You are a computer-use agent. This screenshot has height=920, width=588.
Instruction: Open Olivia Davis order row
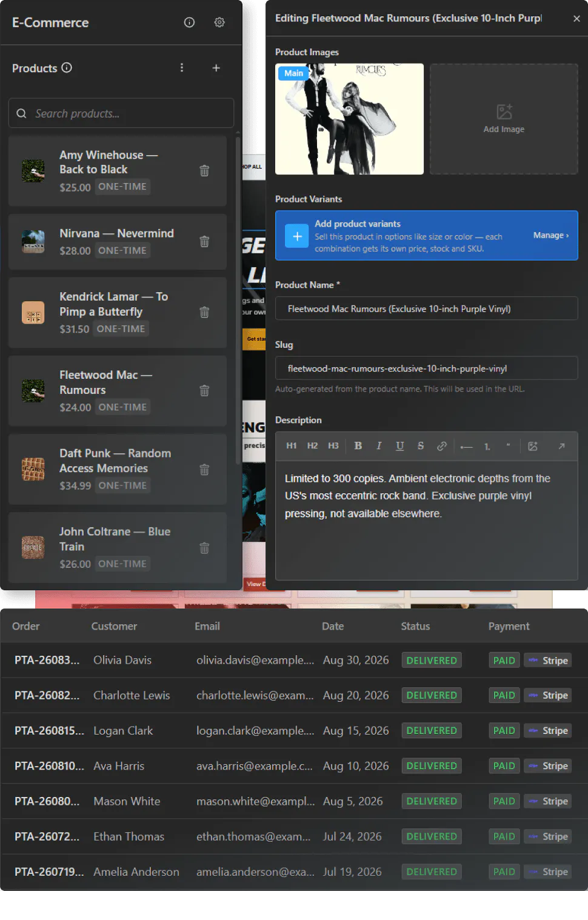(x=294, y=660)
